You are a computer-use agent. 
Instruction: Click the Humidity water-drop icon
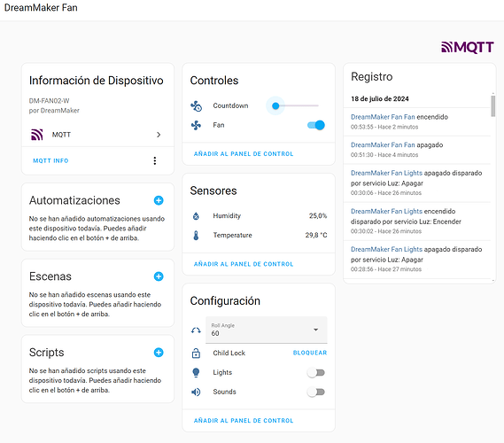[x=196, y=215]
